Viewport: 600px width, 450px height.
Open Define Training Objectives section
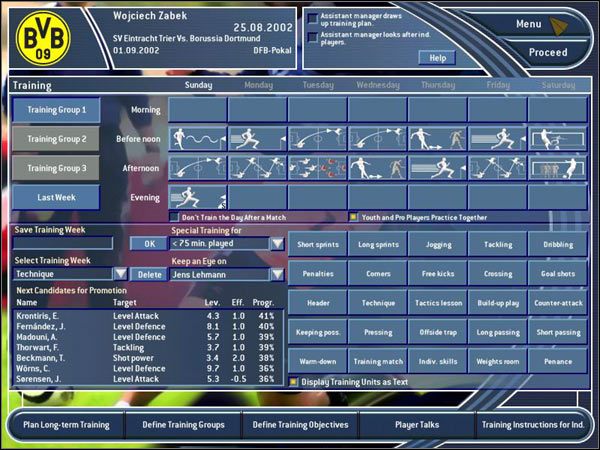click(x=300, y=425)
